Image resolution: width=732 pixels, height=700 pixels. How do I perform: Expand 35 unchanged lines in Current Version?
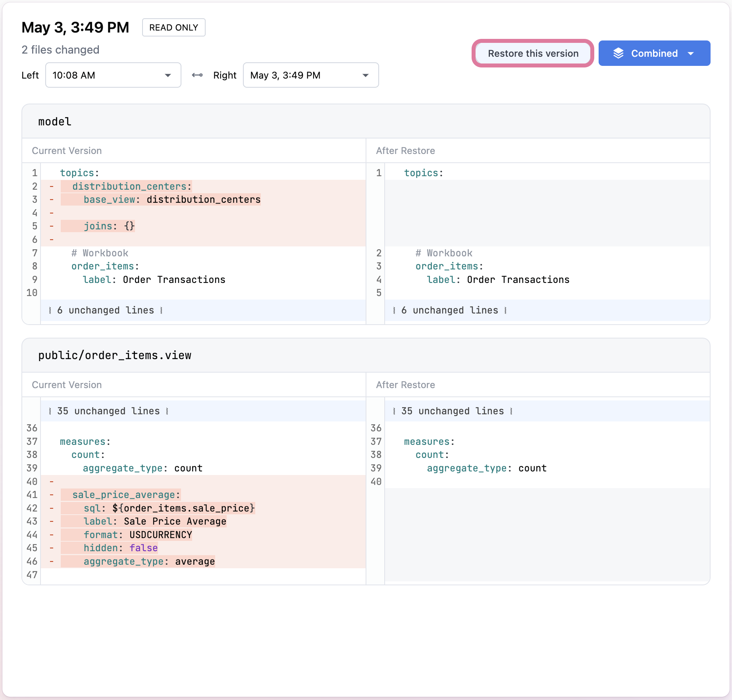point(108,411)
